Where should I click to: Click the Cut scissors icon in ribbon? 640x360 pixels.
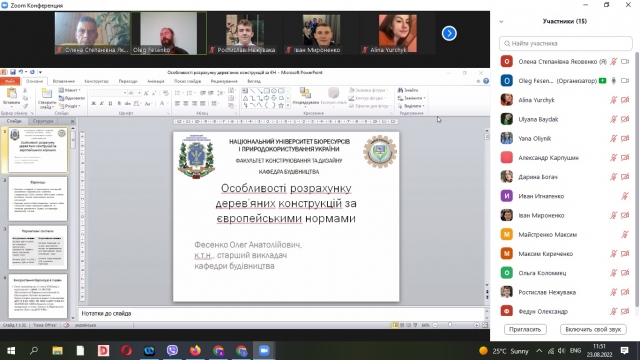click(25, 90)
